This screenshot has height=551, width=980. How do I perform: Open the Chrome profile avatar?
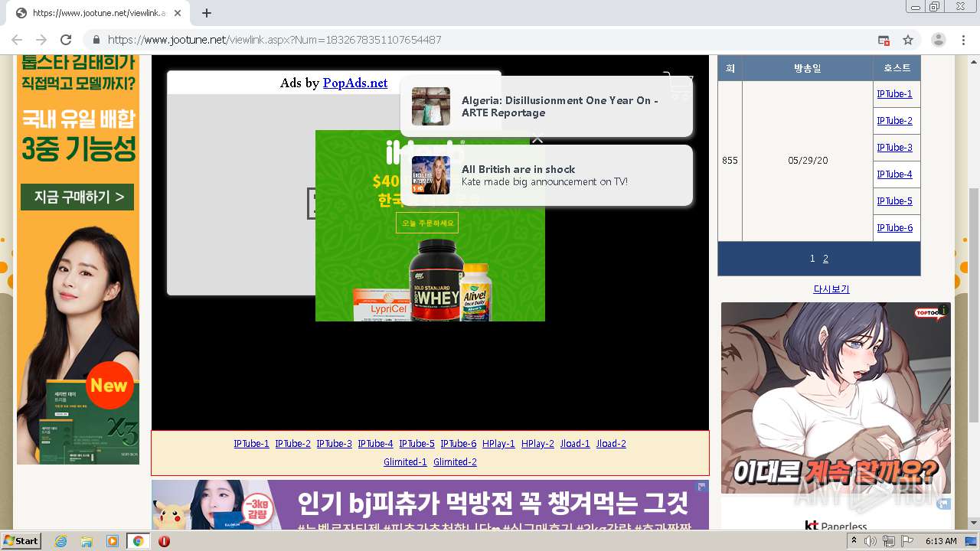(939, 40)
